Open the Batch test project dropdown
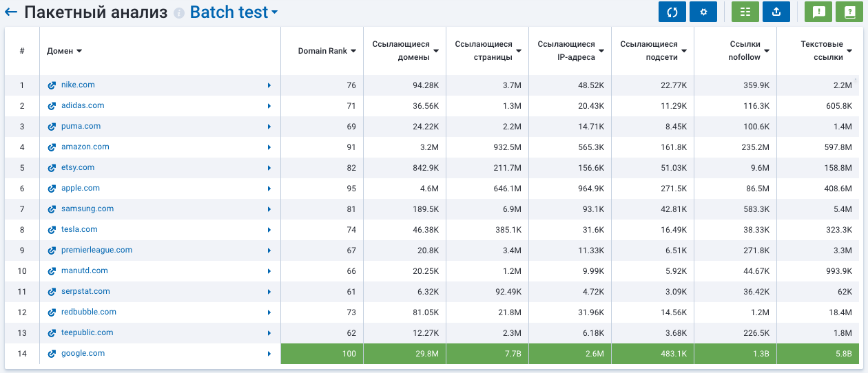Viewport: 868px width, 373px height. tap(234, 12)
